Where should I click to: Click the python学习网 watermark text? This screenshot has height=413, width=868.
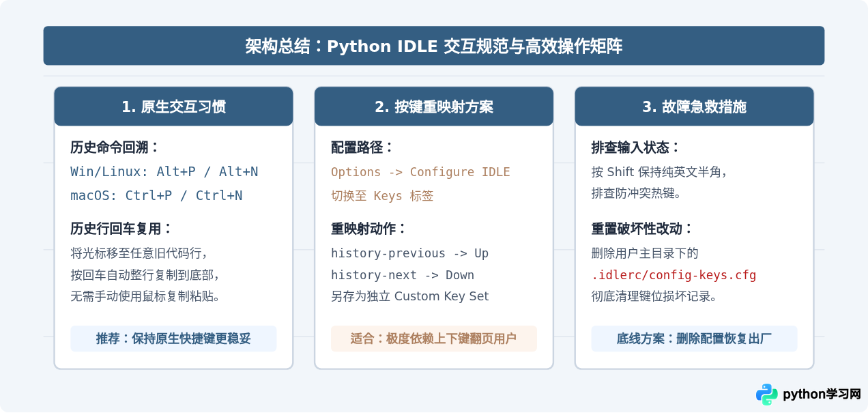[x=822, y=395]
